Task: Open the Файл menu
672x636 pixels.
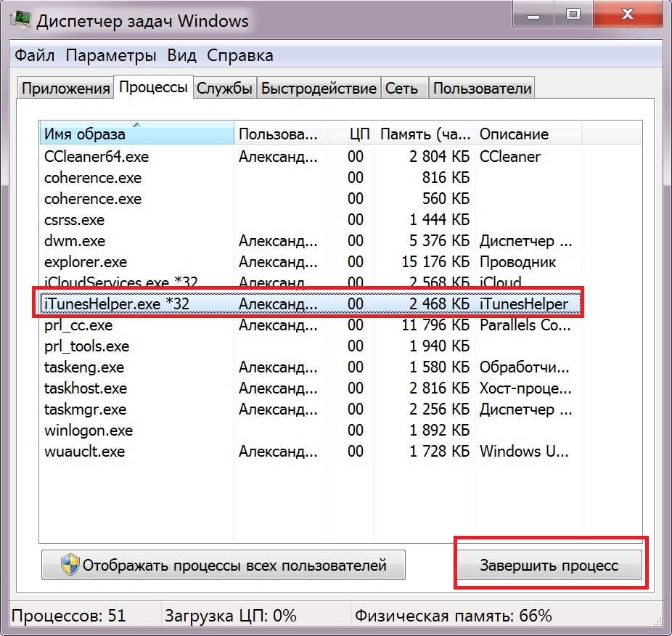Action: (x=35, y=55)
